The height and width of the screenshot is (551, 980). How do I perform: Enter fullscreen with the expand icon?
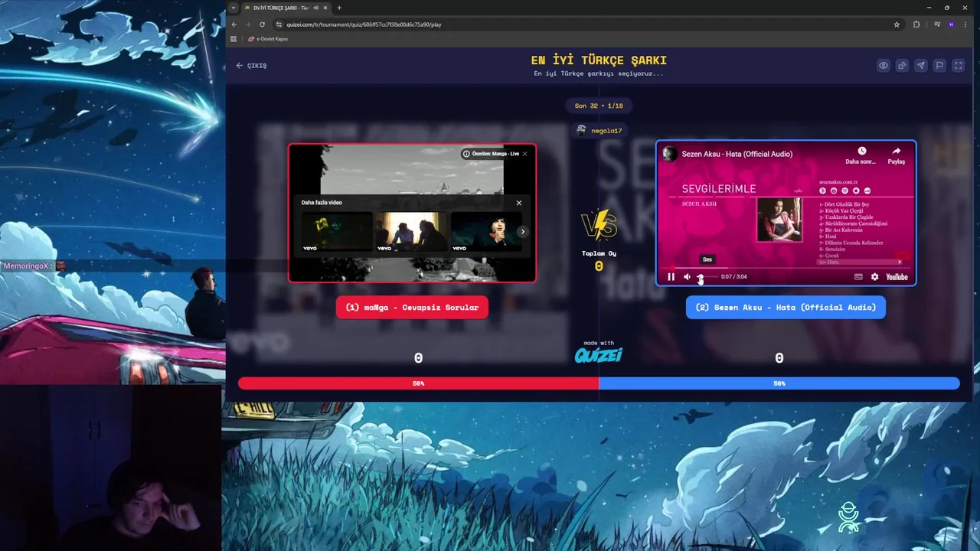(x=958, y=66)
